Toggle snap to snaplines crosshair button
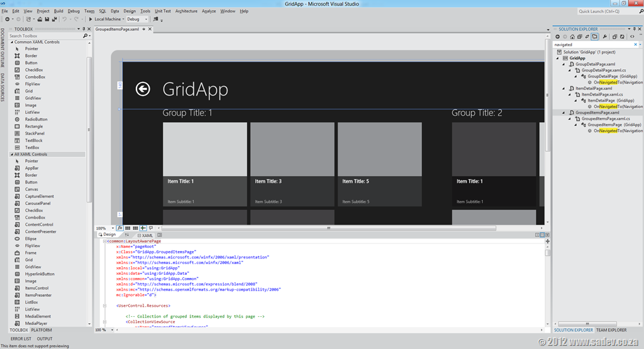 coord(143,228)
